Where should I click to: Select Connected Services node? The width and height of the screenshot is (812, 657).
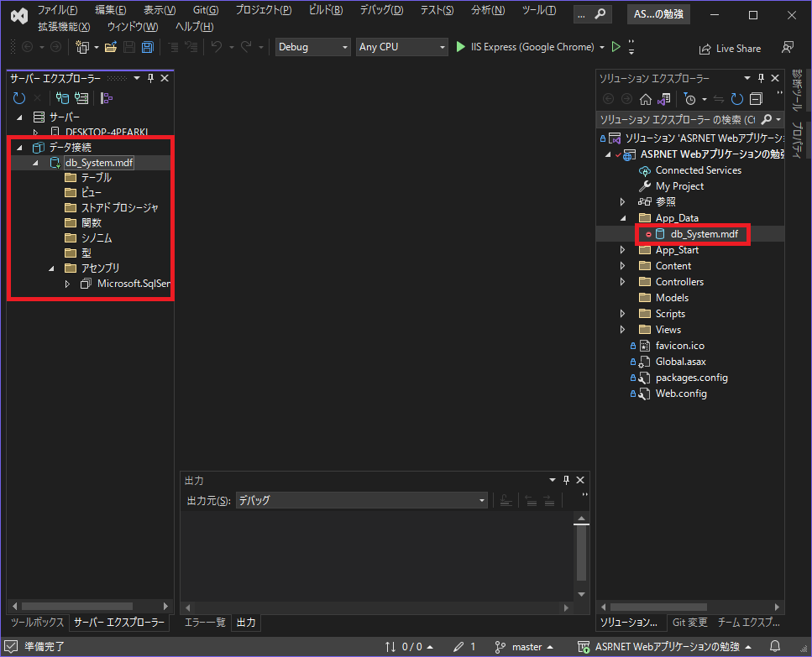click(x=698, y=170)
